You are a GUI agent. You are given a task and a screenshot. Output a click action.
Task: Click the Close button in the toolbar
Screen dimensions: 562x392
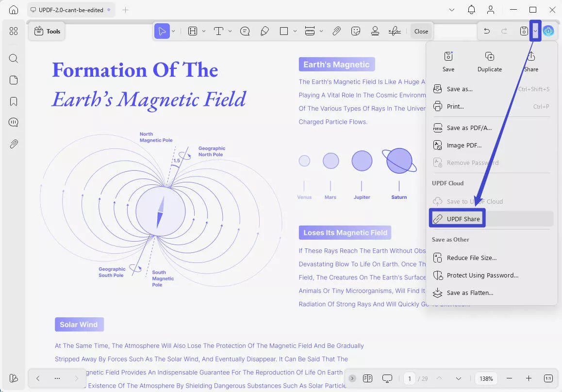pos(420,31)
